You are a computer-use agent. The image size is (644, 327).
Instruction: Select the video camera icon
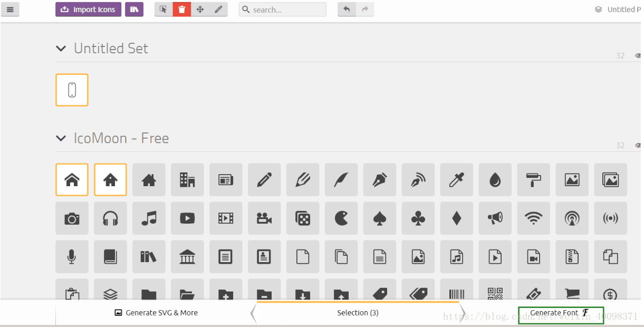(x=264, y=218)
